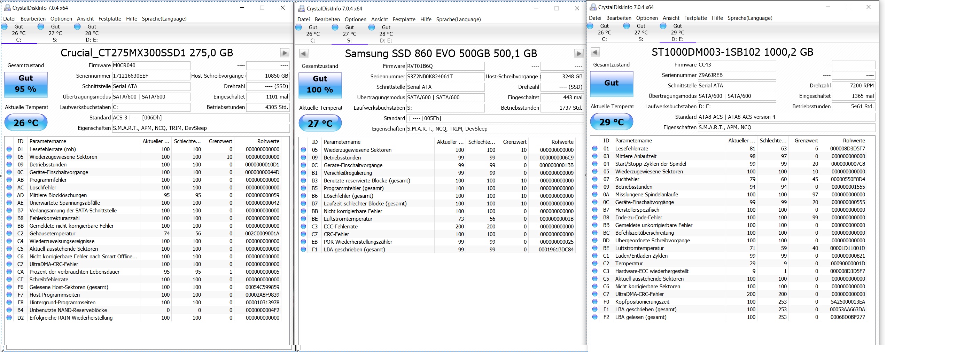980x352 pixels.
Task: Click status orb beside Mittlere Blocklöschungen
Action: coord(9,195)
